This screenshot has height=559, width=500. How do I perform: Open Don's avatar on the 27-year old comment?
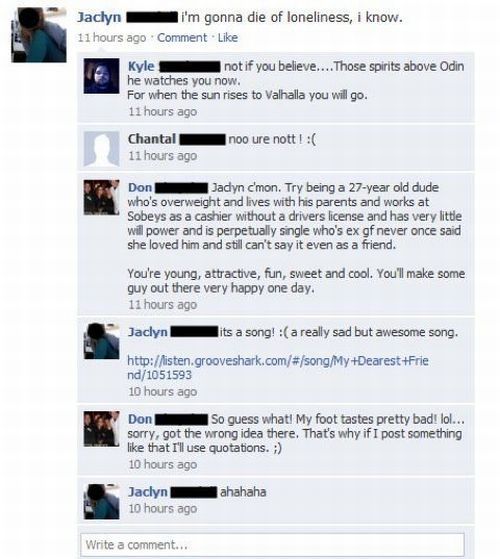point(102,198)
